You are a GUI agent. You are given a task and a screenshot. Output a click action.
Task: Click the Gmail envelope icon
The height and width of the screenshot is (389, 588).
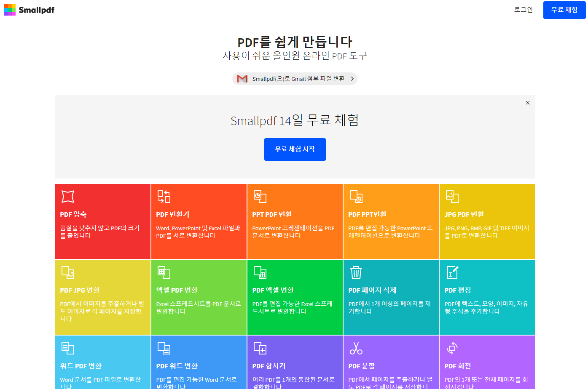(x=242, y=79)
